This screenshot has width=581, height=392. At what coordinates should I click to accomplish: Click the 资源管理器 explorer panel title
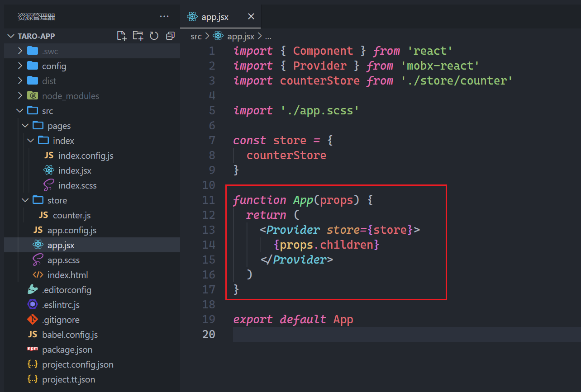tap(36, 17)
